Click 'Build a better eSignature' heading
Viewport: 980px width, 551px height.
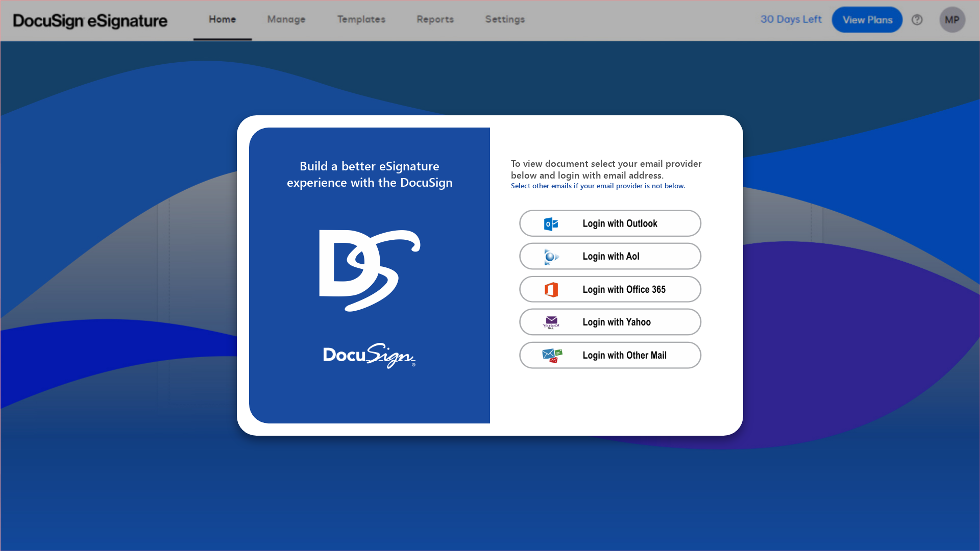click(x=370, y=174)
